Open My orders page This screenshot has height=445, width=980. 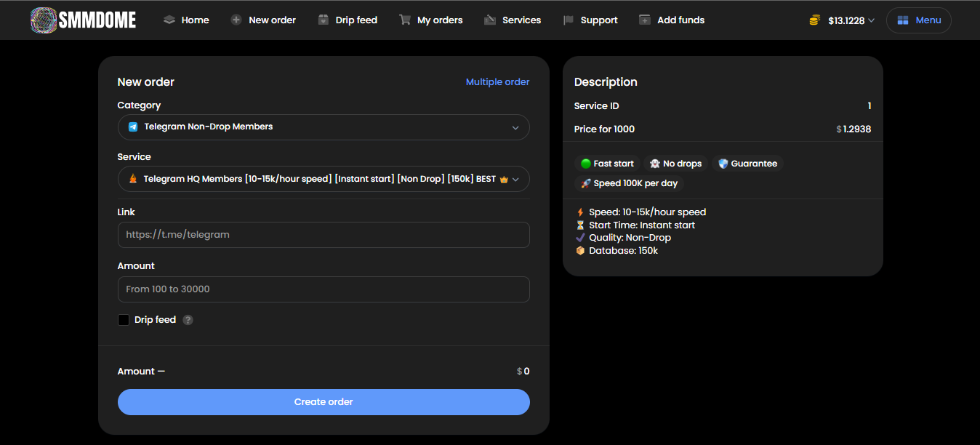pyautogui.click(x=430, y=20)
